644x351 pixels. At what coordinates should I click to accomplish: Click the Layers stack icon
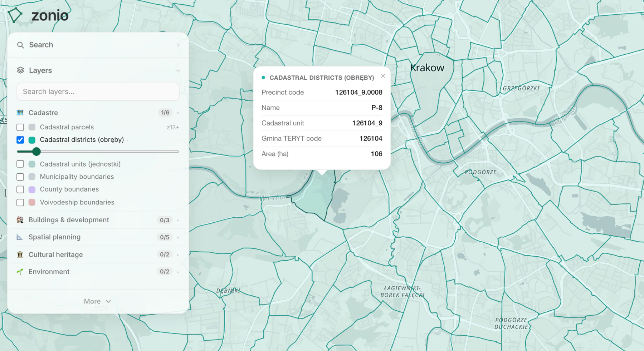(20, 70)
